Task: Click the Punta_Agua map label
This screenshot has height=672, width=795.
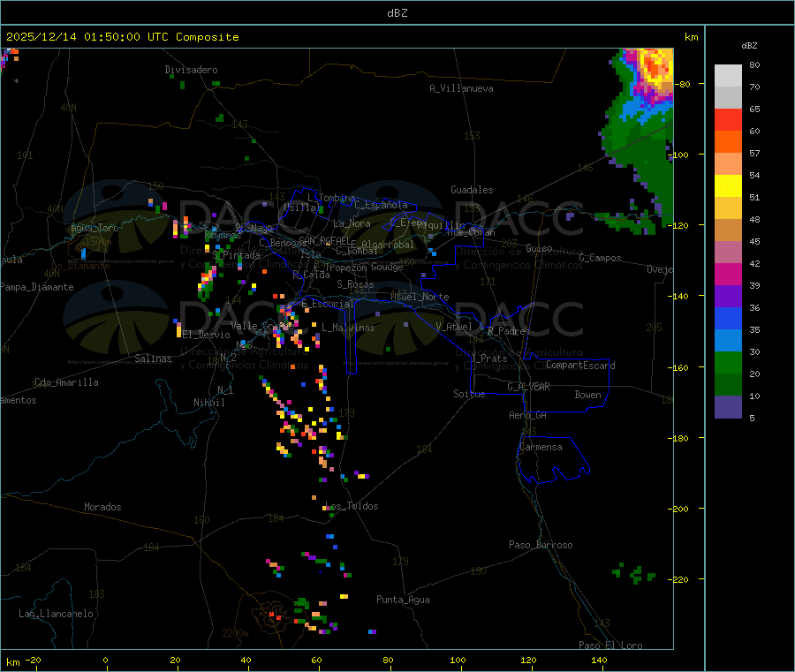Action: tap(403, 600)
